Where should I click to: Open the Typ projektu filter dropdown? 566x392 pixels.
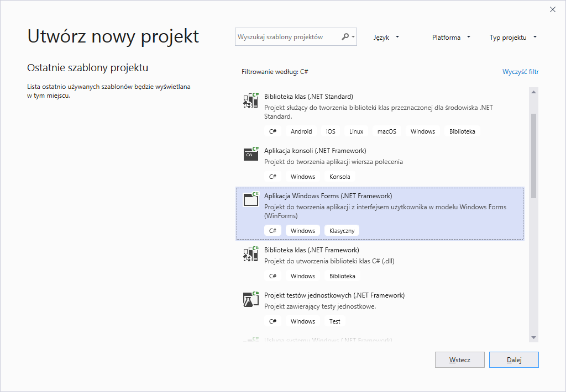[x=513, y=37]
